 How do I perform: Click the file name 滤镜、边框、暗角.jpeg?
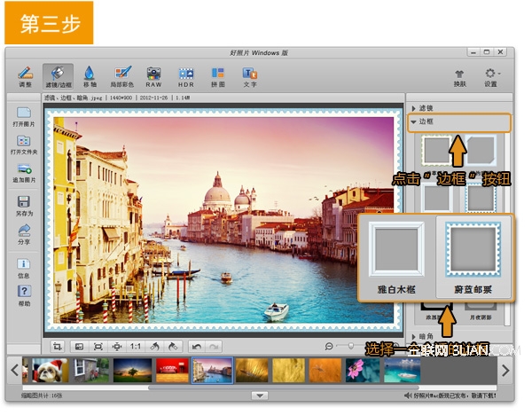pos(73,98)
